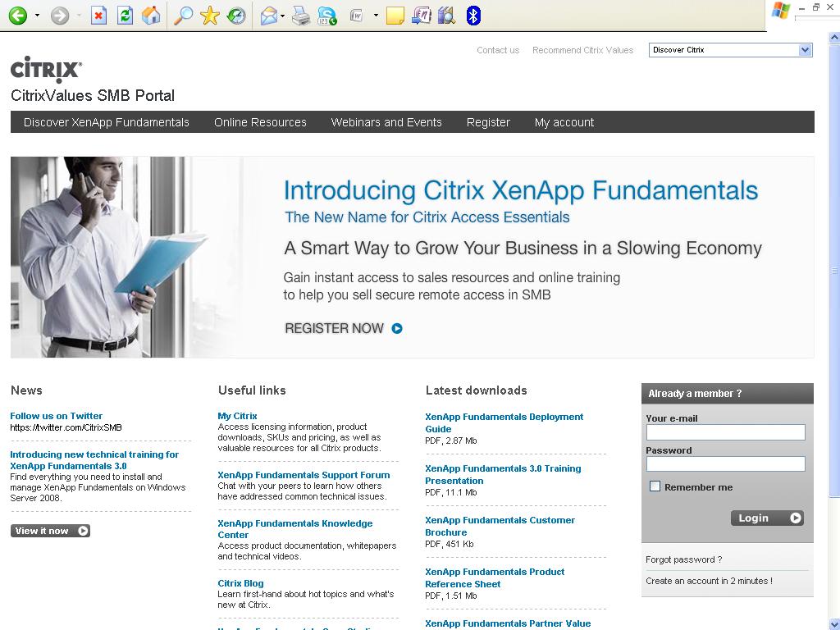840x630 pixels.
Task: Expand the Discover Citrix dropdown
Action: (x=805, y=50)
